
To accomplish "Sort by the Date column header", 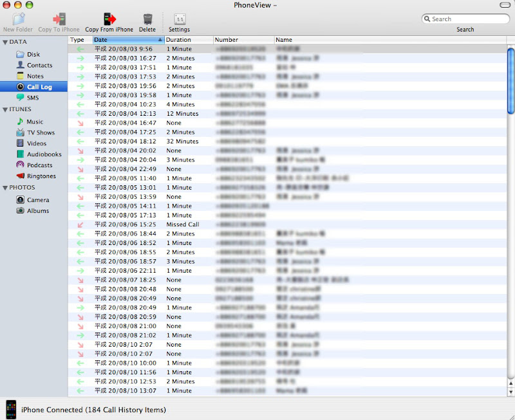I will [128, 40].
